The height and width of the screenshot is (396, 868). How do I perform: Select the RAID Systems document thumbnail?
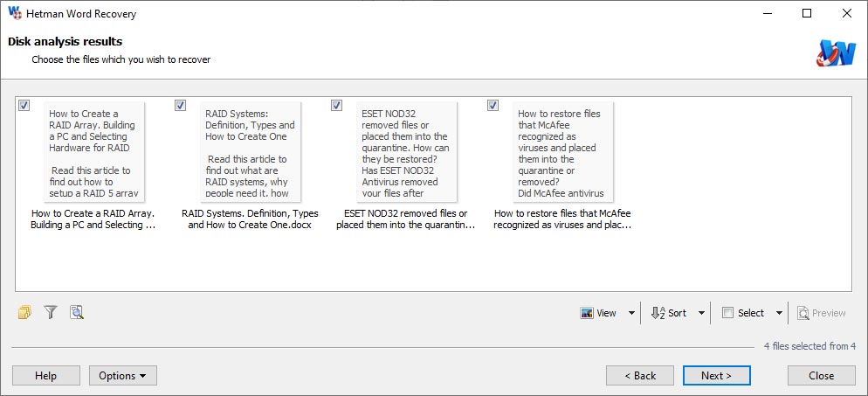pos(251,151)
